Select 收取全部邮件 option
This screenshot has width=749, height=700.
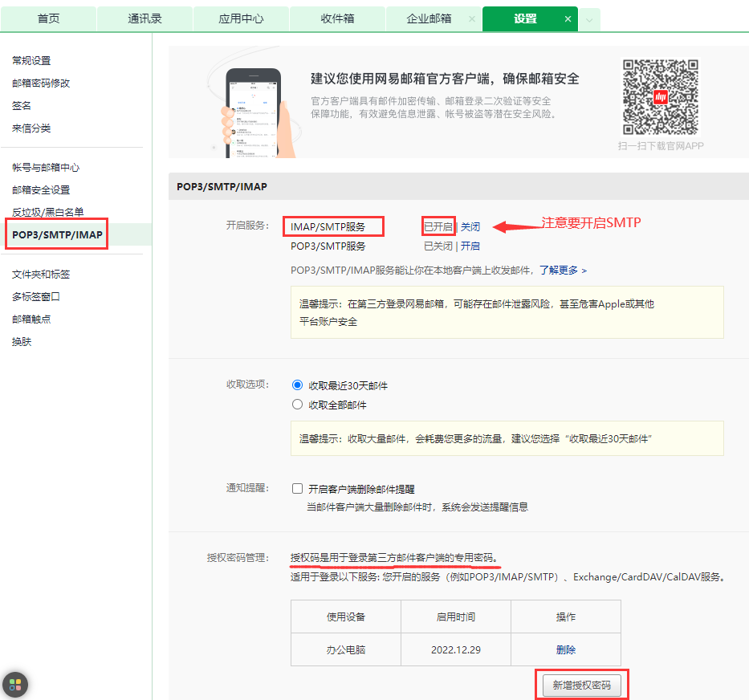(x=297, y=404)
